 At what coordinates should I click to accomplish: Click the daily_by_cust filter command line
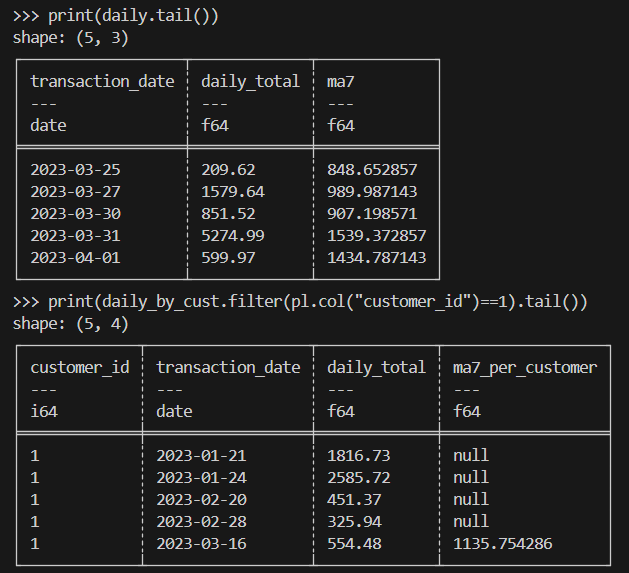click(300, 302)
